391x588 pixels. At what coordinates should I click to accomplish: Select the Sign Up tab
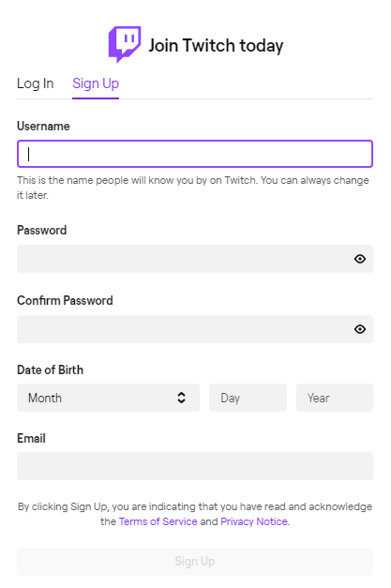point(96,83)
